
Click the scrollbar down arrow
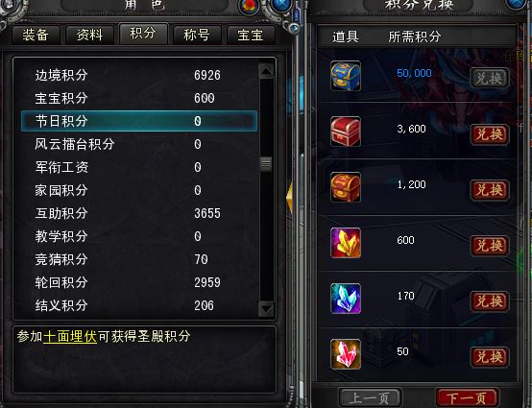(266, 308)
